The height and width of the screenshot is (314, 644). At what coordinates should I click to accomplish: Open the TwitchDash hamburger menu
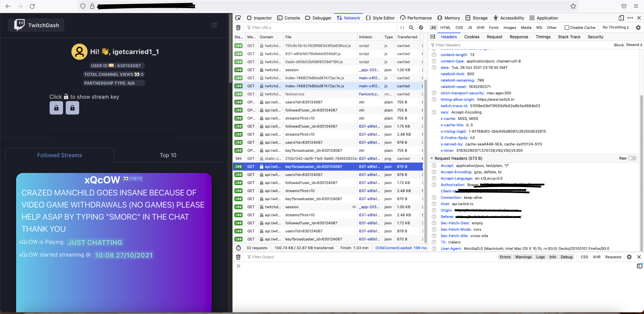[214, 25]
